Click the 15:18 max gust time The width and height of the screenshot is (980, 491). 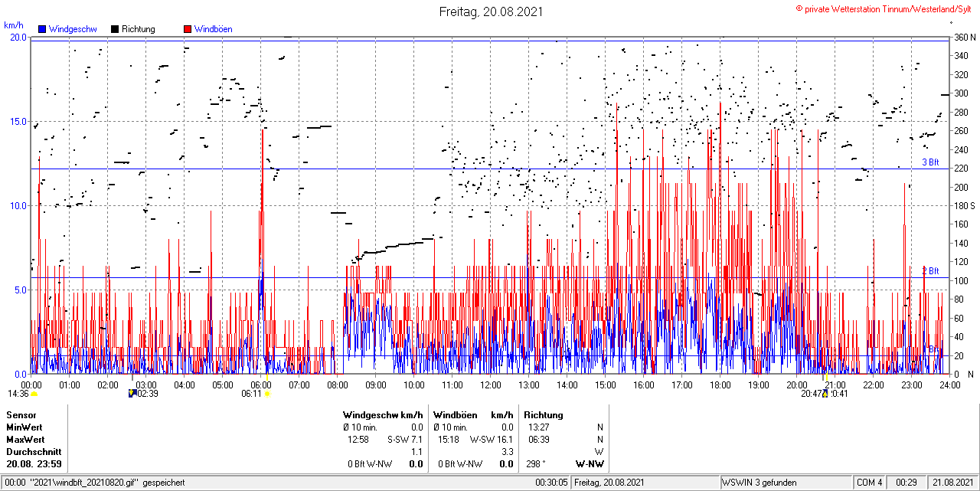click(449, 440)
